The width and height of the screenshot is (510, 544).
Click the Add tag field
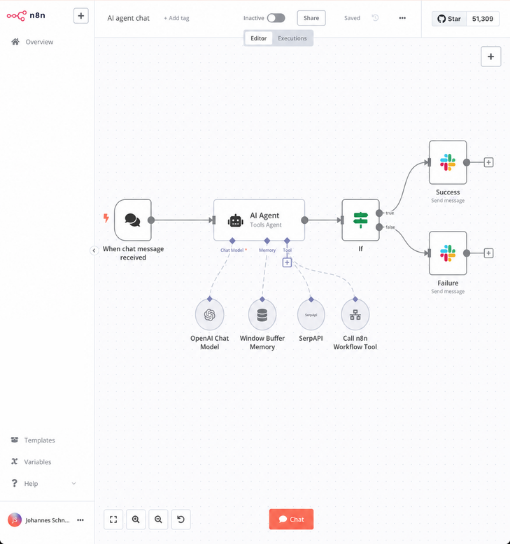tap(177, 18)
